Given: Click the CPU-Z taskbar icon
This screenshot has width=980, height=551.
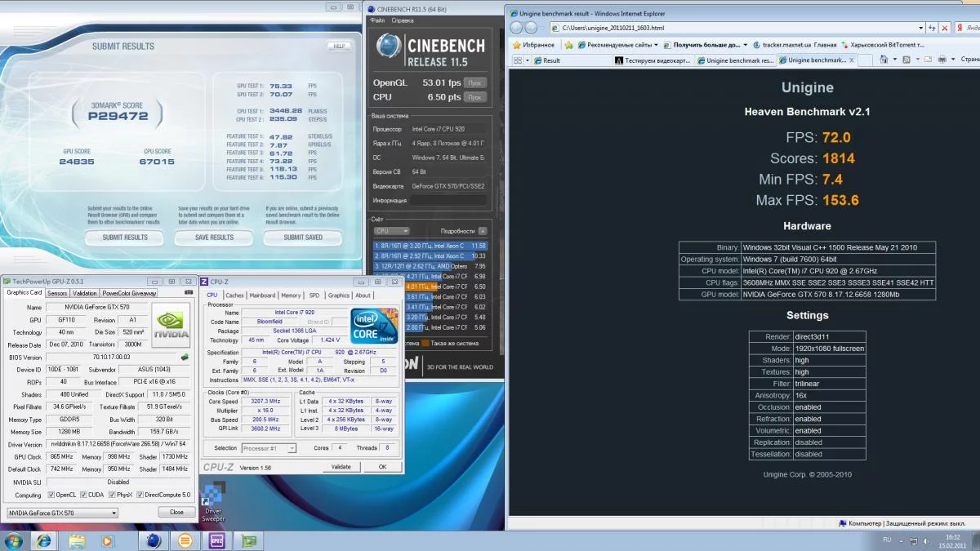Looking at the screenshot, I should pyautogui.click(x=218, y=540).
